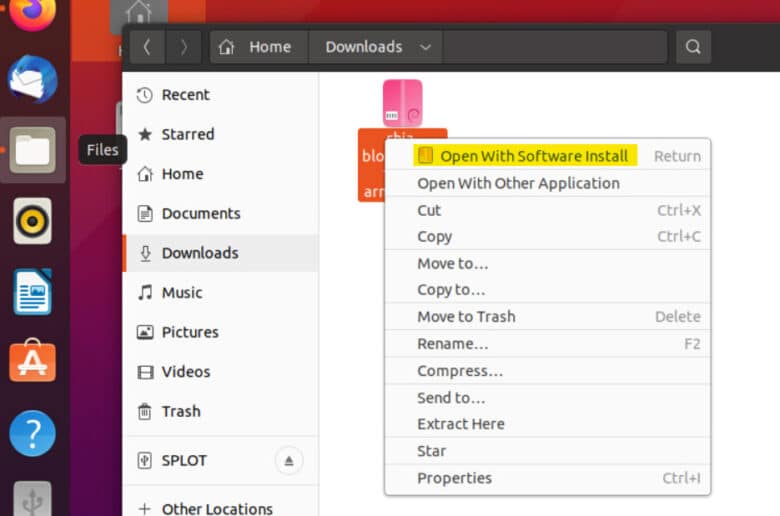Viewport: 780px width, 516px height.
Task: Choose Open With Other Application
Action: click(x=548, y=183)
